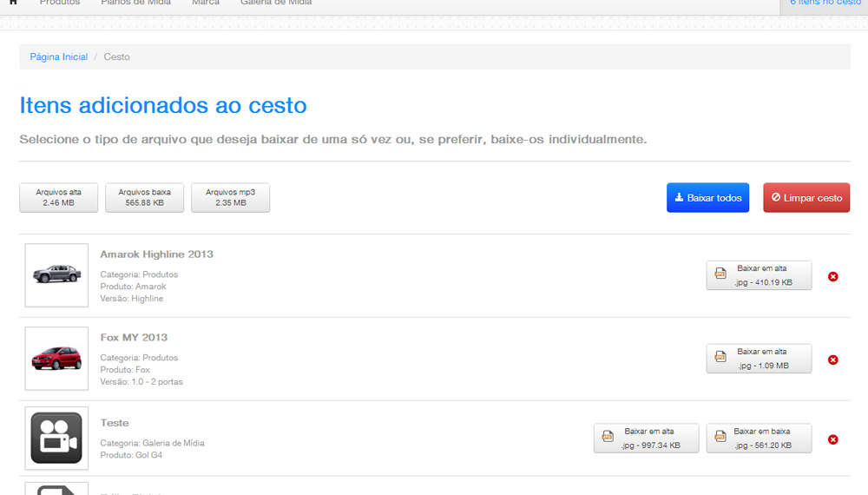Click the 'Categoria: Galeria de Mídia' text
This screenshot has width=868, height=495.
pyautogui.click(x=152, y=443)
